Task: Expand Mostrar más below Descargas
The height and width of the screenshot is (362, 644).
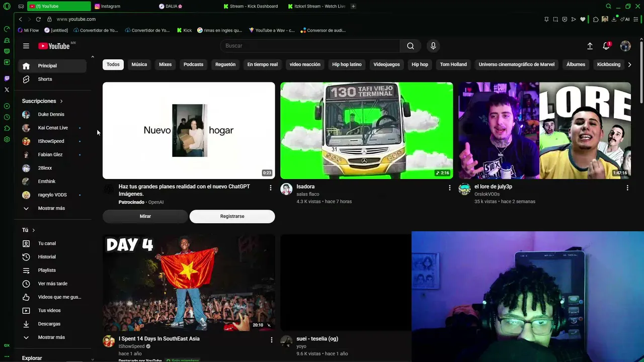Action: (x=52, y=337)
